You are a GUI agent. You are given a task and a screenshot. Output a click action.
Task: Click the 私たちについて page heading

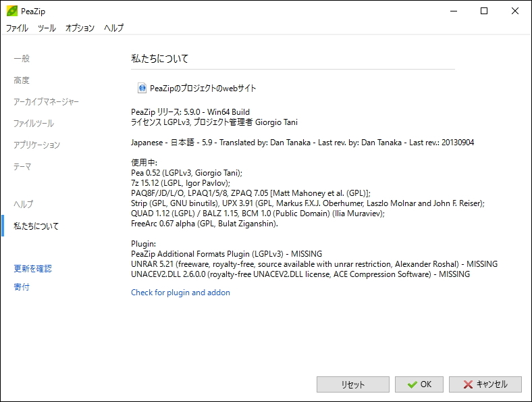tap(159, 58)
